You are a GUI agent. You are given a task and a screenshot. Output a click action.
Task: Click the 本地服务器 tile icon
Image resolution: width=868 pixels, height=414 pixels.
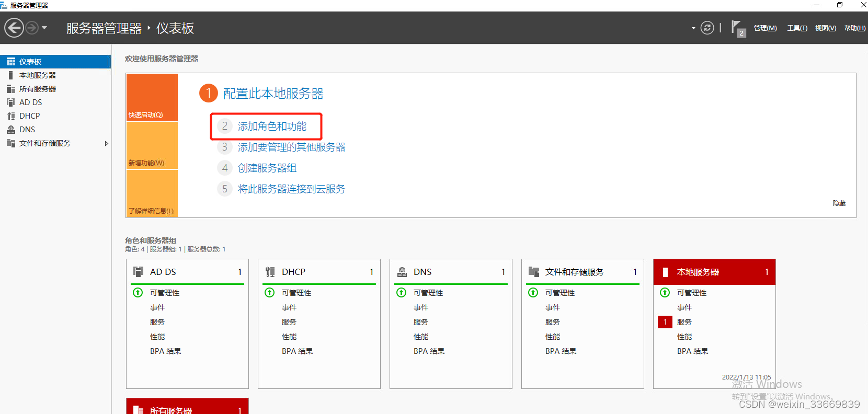pyautogui.click(x=666, y=272)
